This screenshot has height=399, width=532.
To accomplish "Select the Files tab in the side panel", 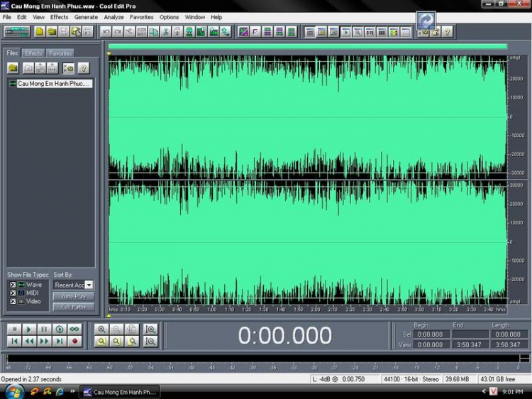I will [x=12, y=53].
